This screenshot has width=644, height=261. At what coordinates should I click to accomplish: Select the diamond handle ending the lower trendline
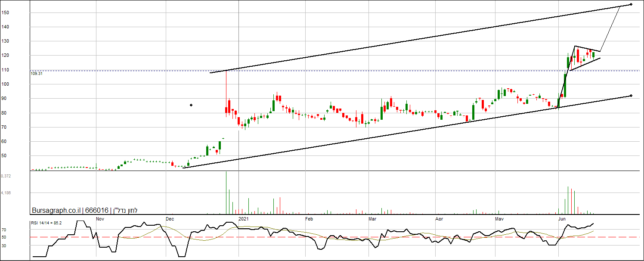[631, 96]
